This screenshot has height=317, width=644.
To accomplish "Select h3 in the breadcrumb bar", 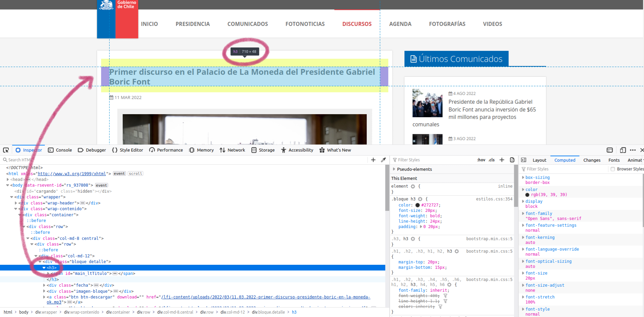I will [x=294, y=312].
